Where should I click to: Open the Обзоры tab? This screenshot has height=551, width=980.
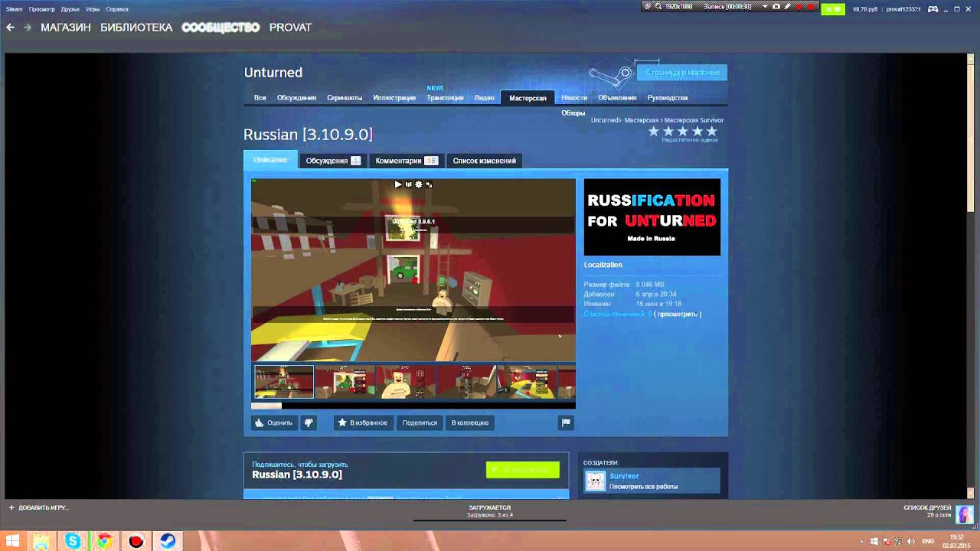573,113
